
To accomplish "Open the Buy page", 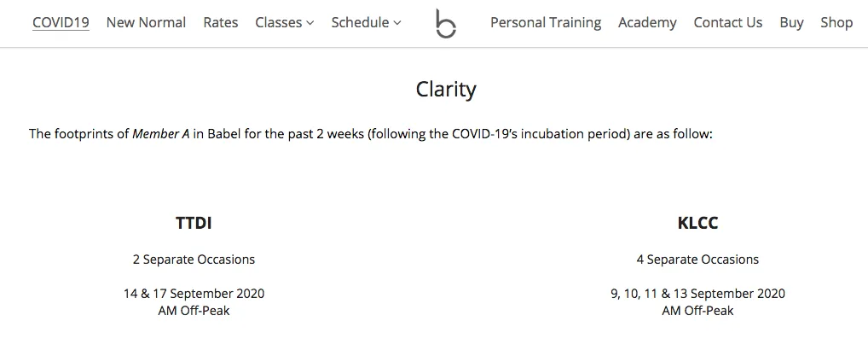I will coord(791,23).
